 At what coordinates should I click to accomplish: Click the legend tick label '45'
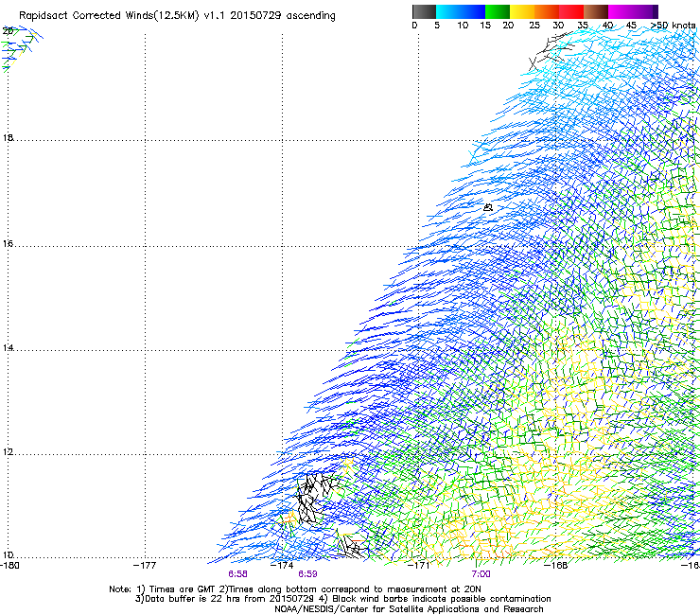[631, 26]
